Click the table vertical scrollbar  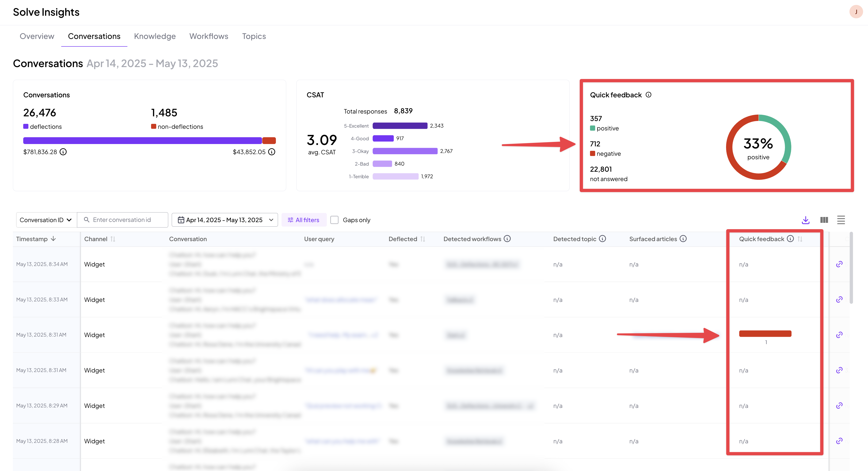851,268
